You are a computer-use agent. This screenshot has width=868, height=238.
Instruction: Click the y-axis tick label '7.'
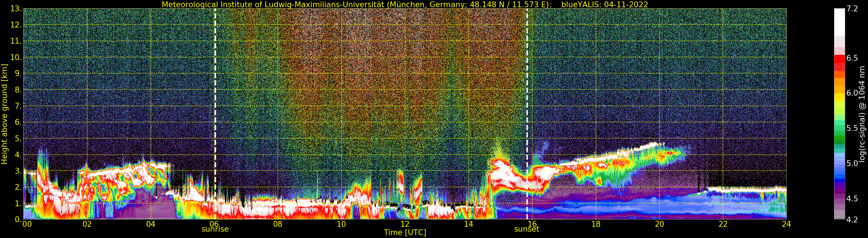point(18,106)
